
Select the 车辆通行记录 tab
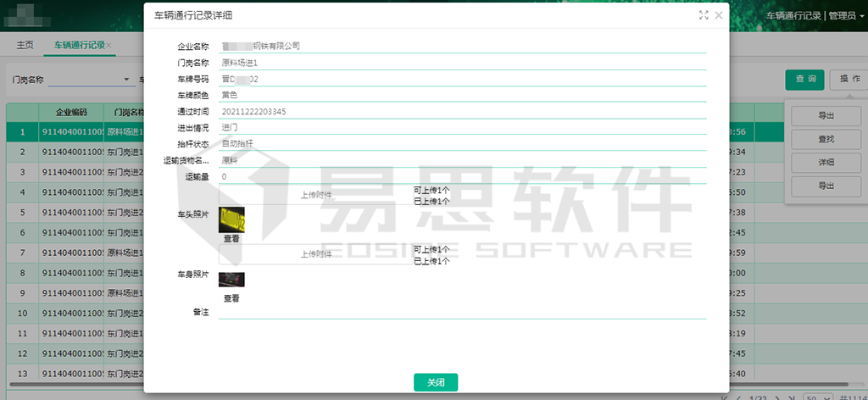[x=79, y=45]
